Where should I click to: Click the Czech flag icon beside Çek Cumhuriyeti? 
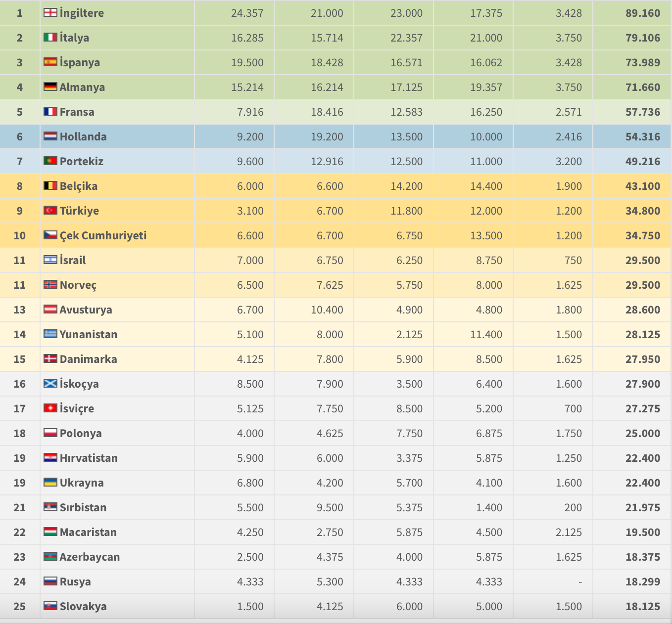click(50, 234)
